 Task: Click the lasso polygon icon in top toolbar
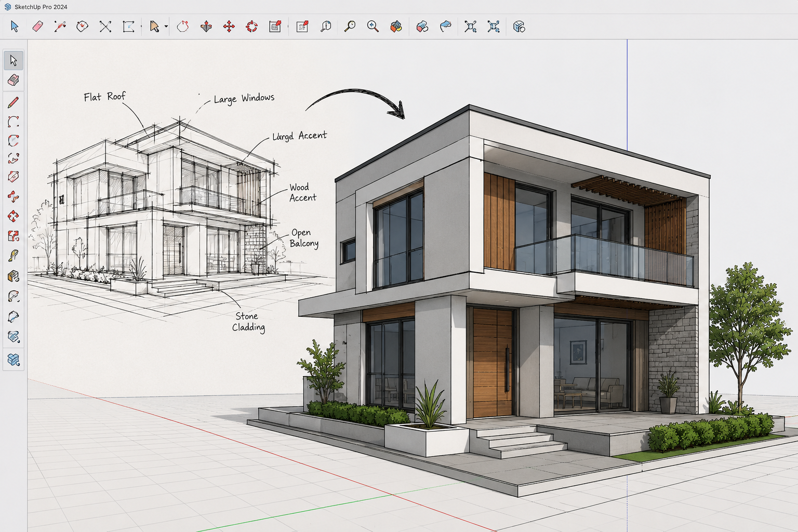tap(182, 26)
